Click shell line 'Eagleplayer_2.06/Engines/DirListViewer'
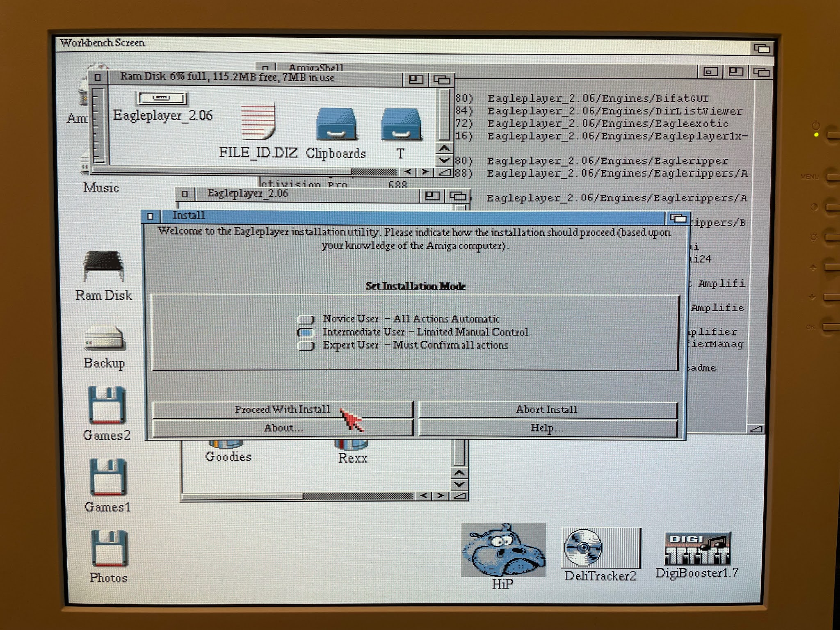840x630 pixels. (615, 111)
